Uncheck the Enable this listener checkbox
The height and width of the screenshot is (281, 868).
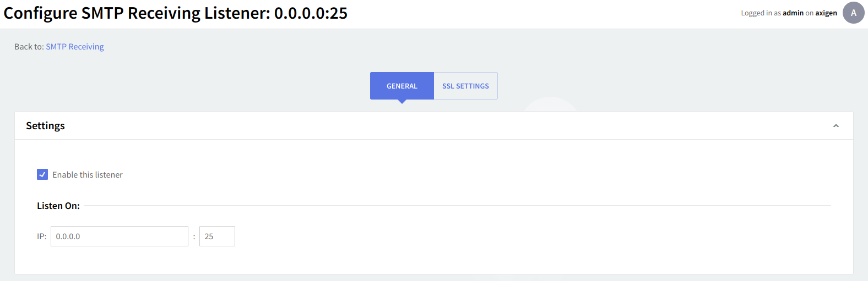pos(42,174)
